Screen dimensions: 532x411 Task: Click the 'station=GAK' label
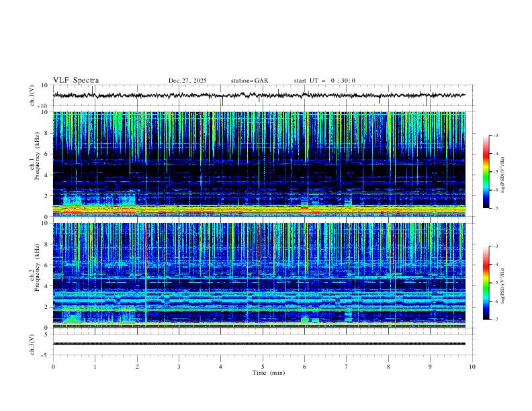[x=249, y=81]
